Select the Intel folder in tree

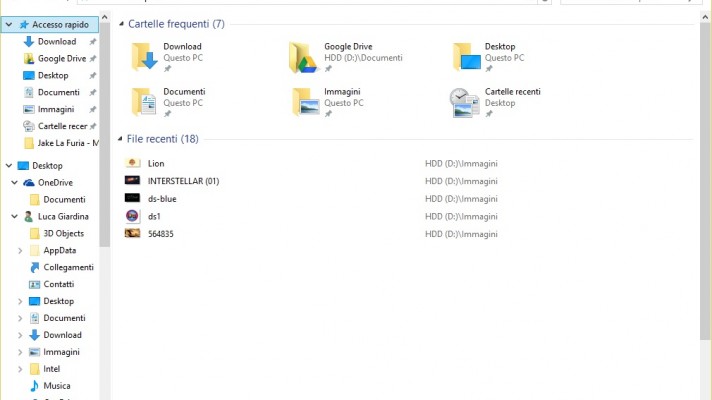44,369
